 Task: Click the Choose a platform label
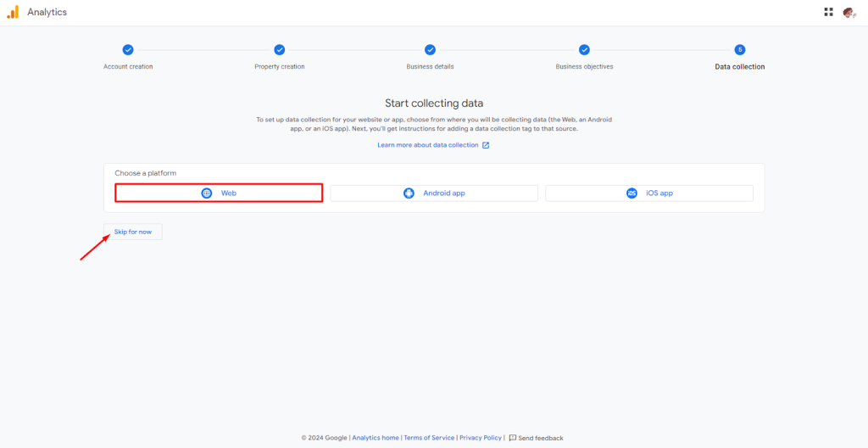tap(146, 174)
